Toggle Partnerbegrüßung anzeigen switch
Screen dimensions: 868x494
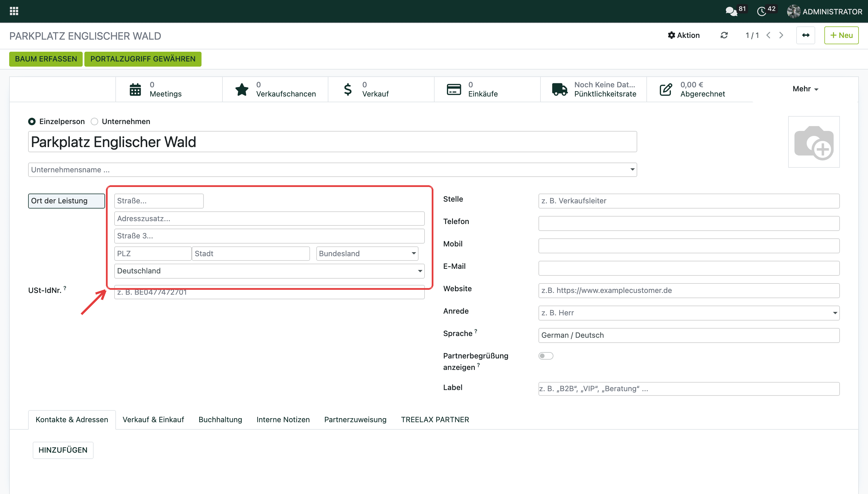546,356
